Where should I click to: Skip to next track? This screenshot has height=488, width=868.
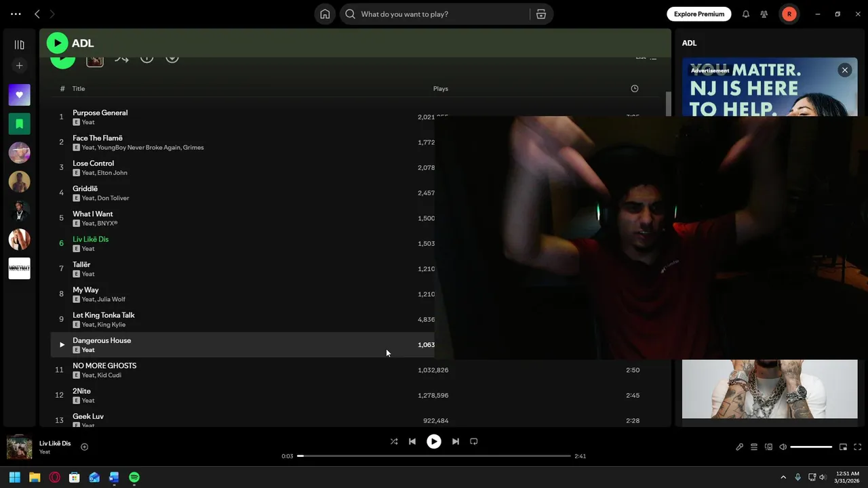[456, 441]
